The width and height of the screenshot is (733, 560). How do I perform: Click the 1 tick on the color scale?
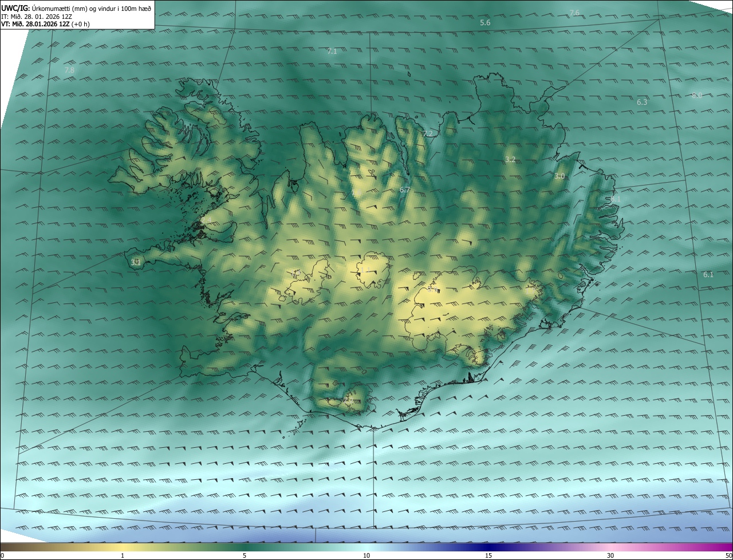click(x=123, y=556)
